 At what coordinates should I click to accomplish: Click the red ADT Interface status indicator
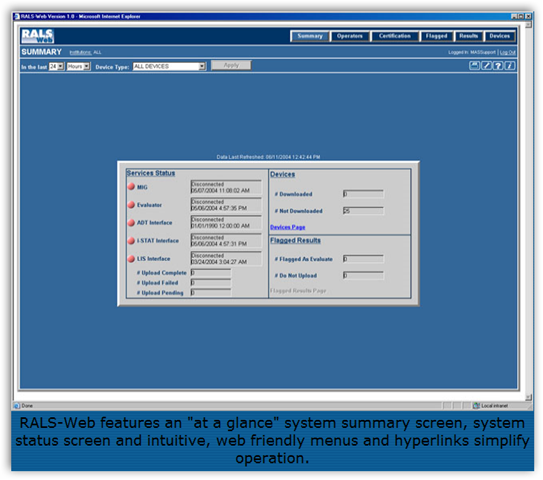131,223
